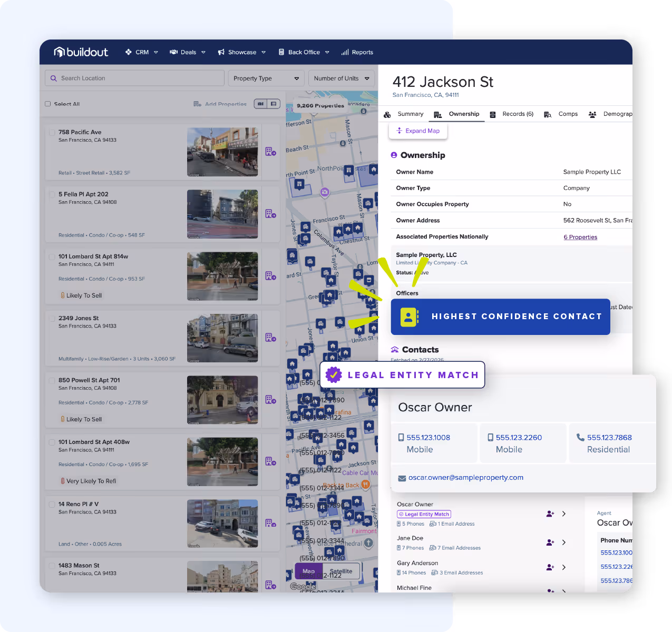Viewport: 672px width, 632px height.
Task: Click the Search Location input field
Action: click(132, 78)
